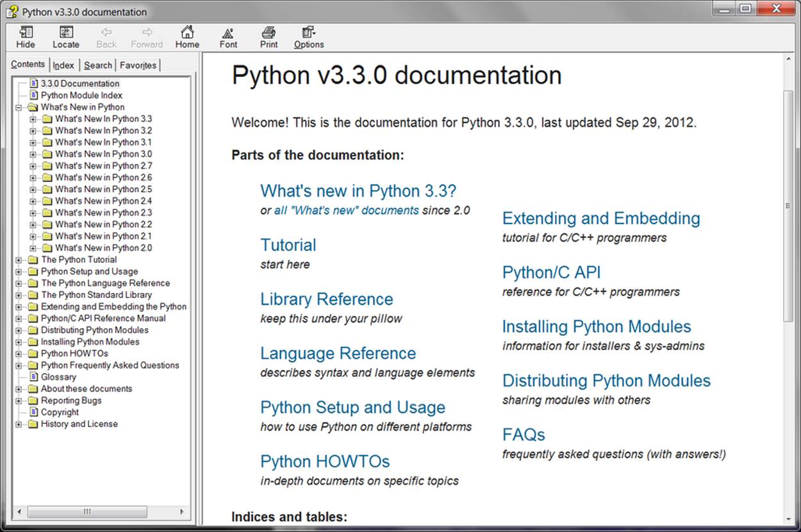The height and width of the screenshot is (532, 801).
Task: Click page icon next to Glossary
Action: tap(34, 377)
